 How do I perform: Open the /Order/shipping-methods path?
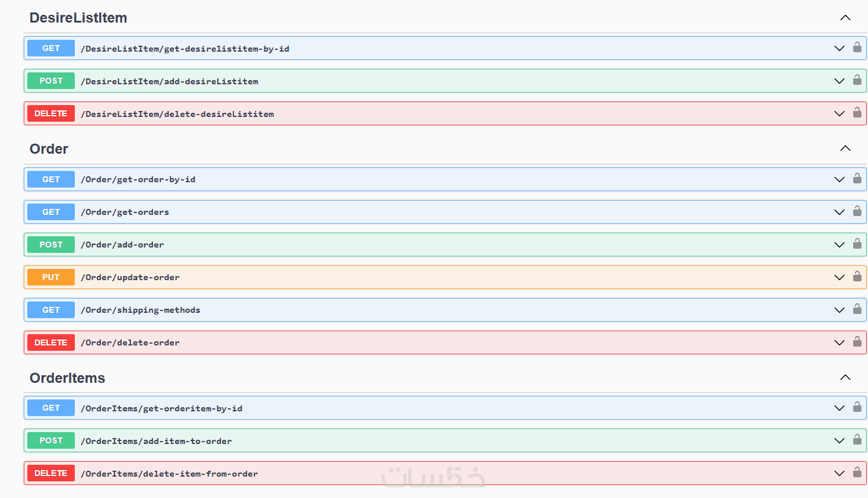(141, 310)
